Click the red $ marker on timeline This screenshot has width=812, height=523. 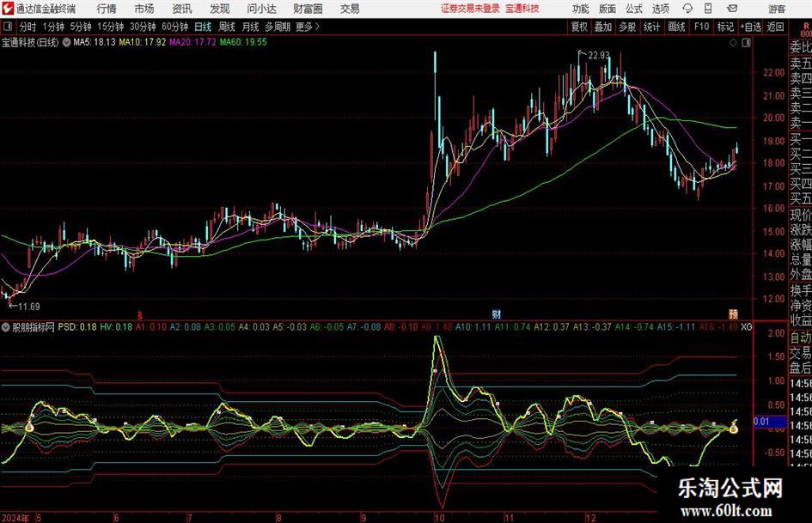[x=139, y=314]
